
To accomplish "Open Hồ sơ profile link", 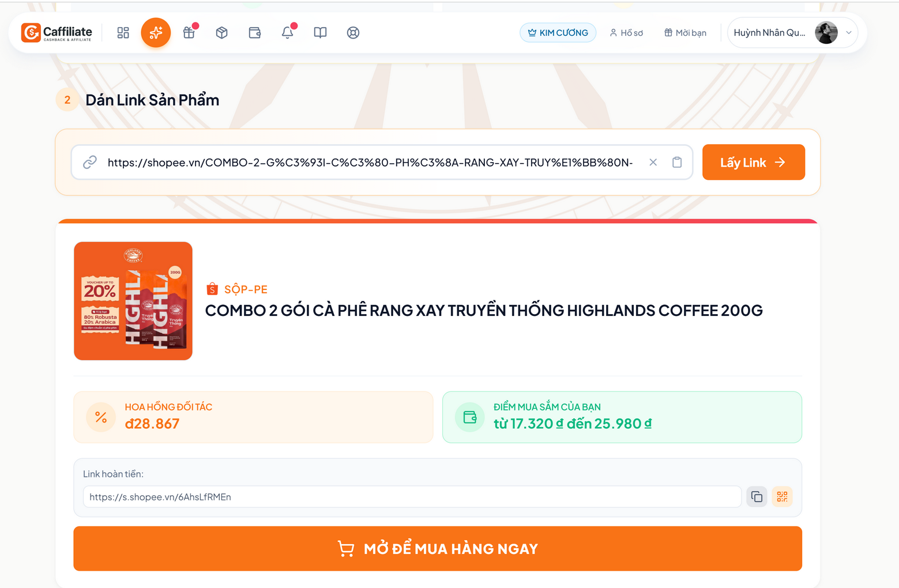I will 626,33.
